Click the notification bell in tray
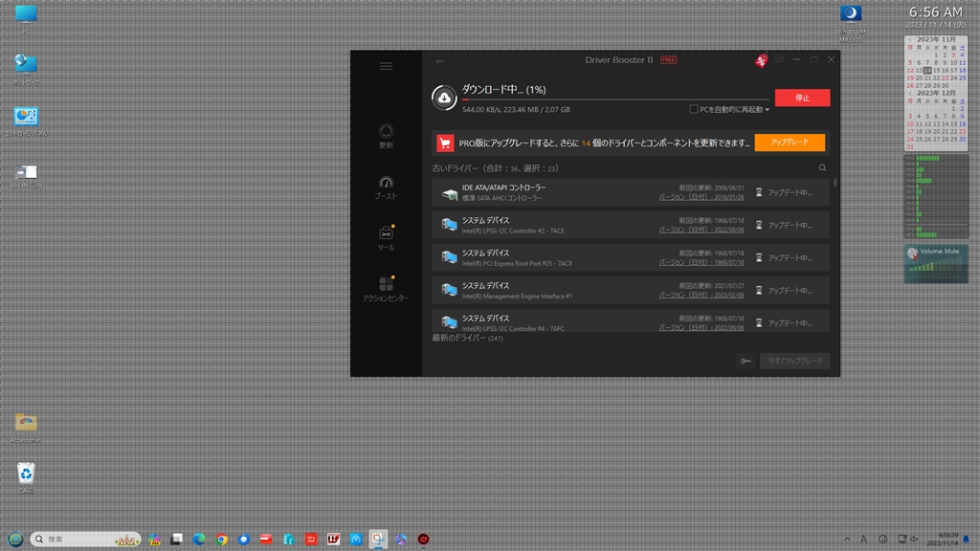Viewport: 980px width, 551px height. 967,540
